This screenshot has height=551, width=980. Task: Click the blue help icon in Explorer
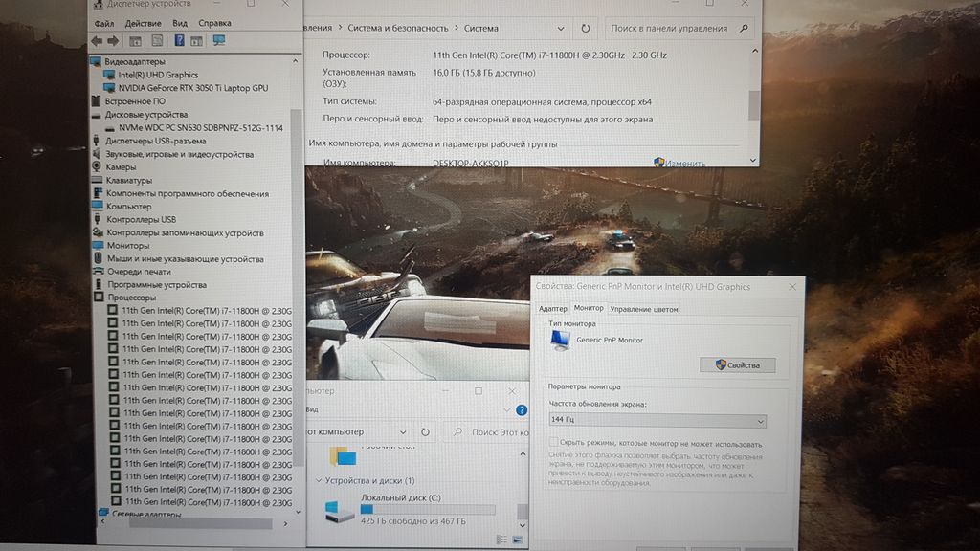click(x=522, y=410)
